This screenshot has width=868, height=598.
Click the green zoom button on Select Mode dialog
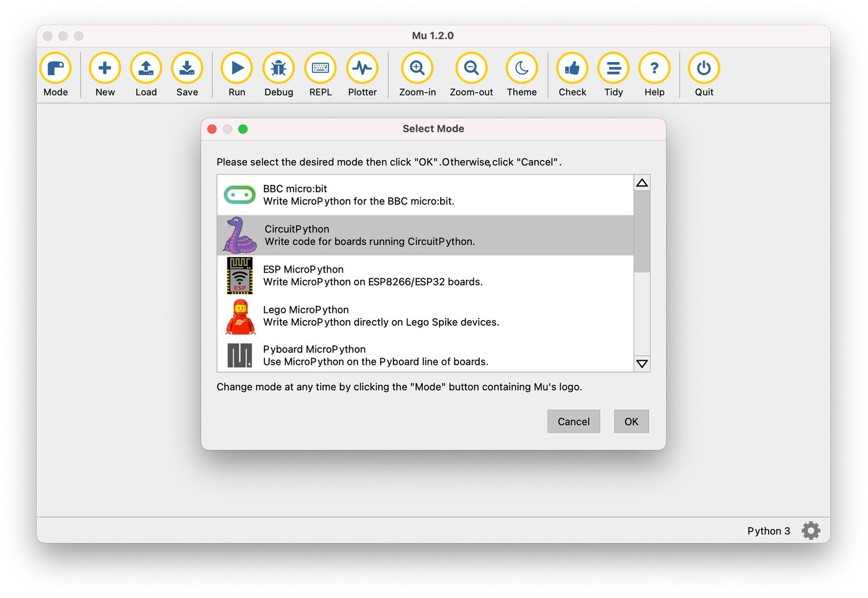pyautogui.click(x=243, y=129)
